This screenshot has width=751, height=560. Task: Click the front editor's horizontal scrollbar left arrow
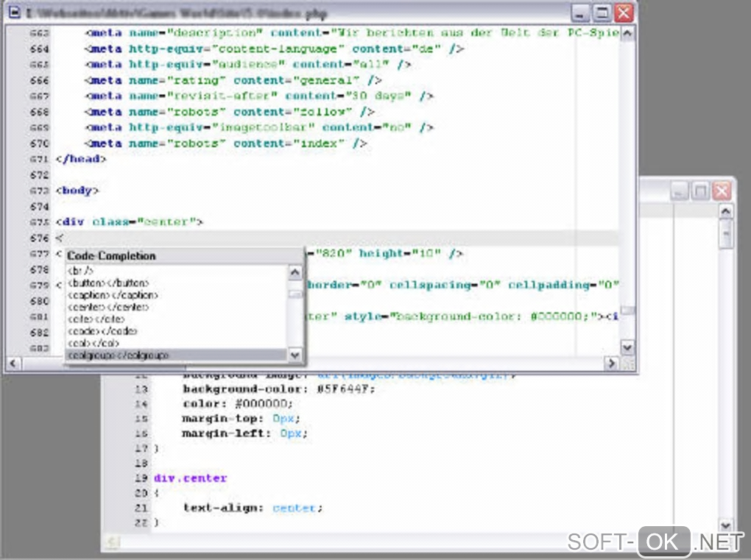[13, 364]
